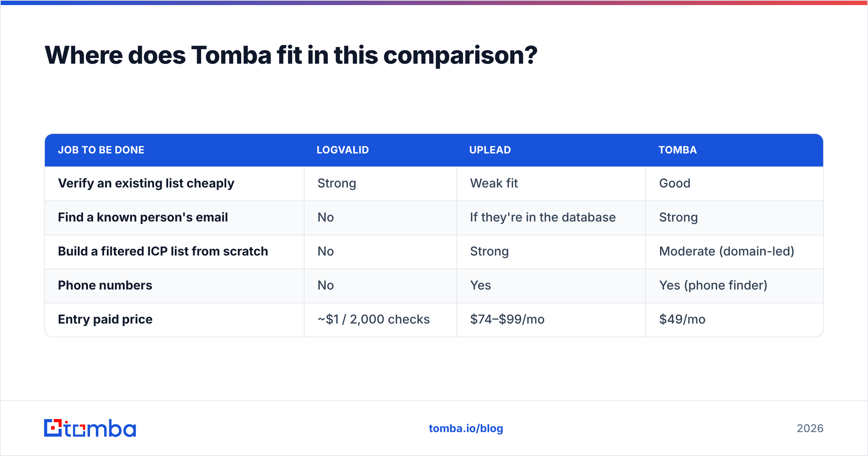The image size is (868, 456).
Task: Click LogValid 'No' in the Phone numbers row
Action: coord(325,286)
